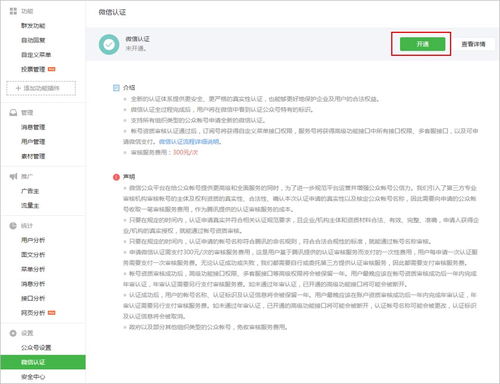Image resolution: width=500 pixels, height=384 pixels.
Task: Click the blue 介绍 section icon
Action: tap(116, 88)
